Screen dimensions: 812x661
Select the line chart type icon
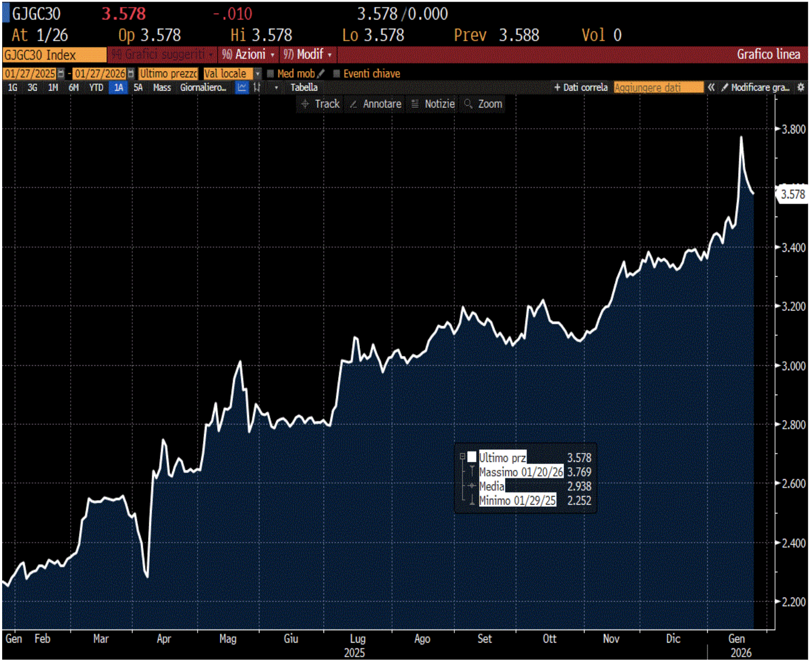pos(242,87)
